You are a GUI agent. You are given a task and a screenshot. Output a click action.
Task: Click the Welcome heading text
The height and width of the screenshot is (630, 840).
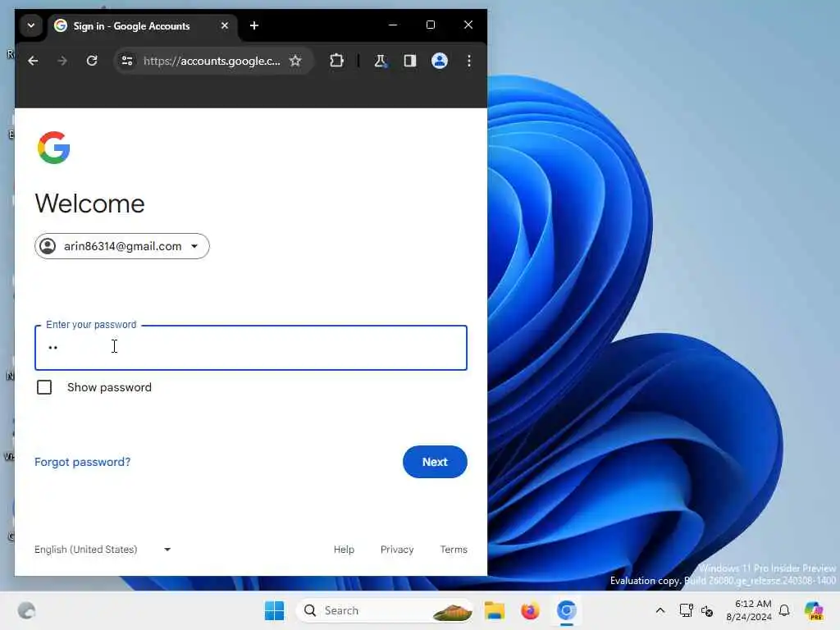(x=90, y=203)
